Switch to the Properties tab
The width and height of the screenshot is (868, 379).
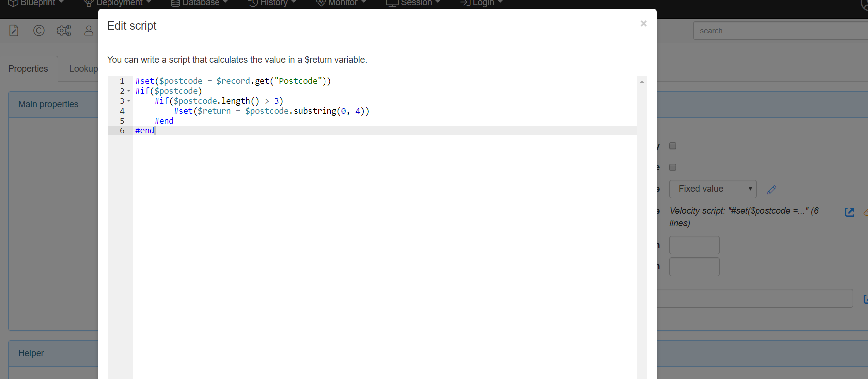[28, 69]
